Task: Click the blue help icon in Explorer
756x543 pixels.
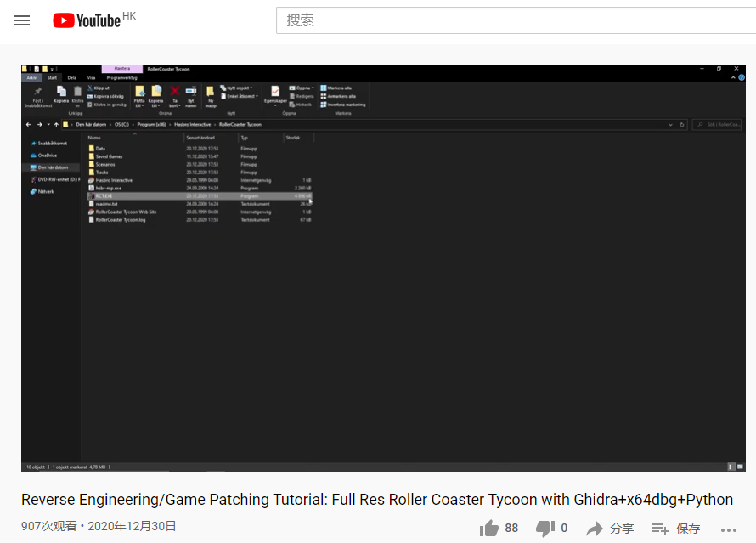Action: (x=742, y=77)
